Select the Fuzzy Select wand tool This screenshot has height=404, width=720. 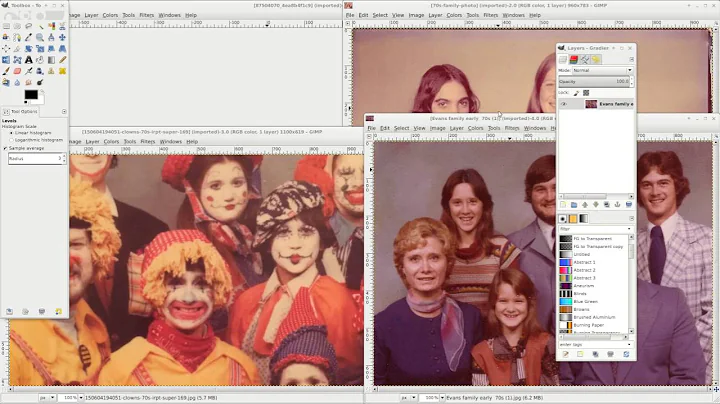(x=40, y=27)
